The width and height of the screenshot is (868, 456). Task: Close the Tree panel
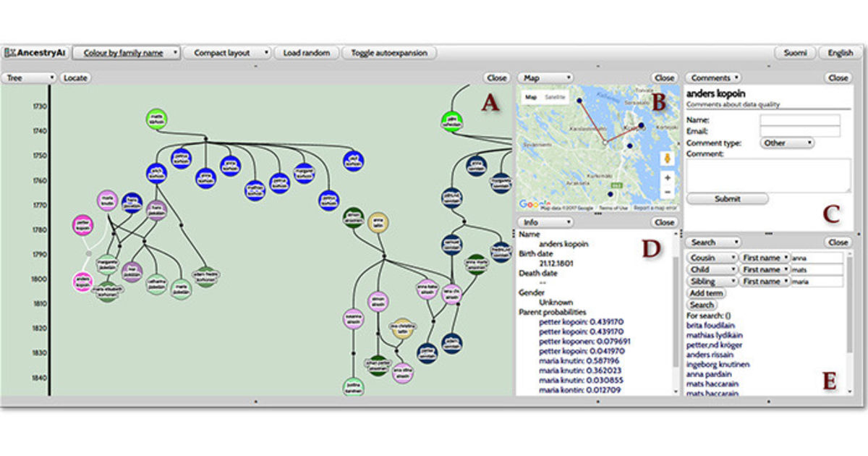[497, 77]
